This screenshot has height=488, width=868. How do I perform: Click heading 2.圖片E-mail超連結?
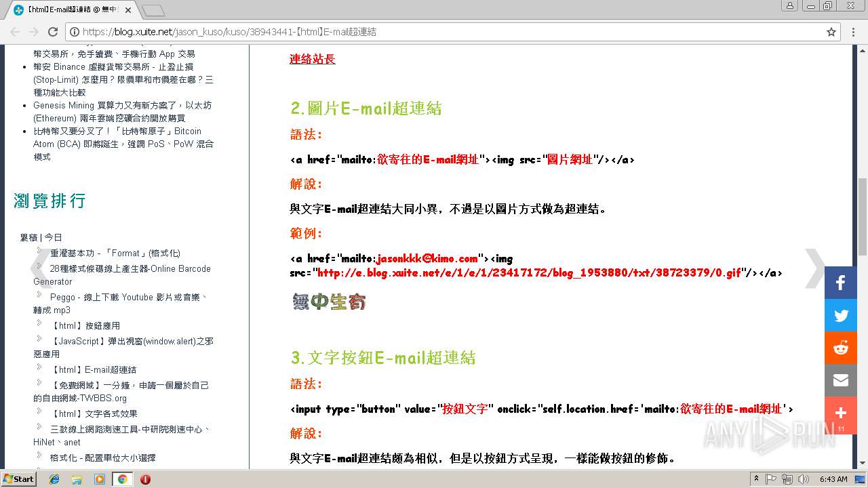(x=366, y=108)
